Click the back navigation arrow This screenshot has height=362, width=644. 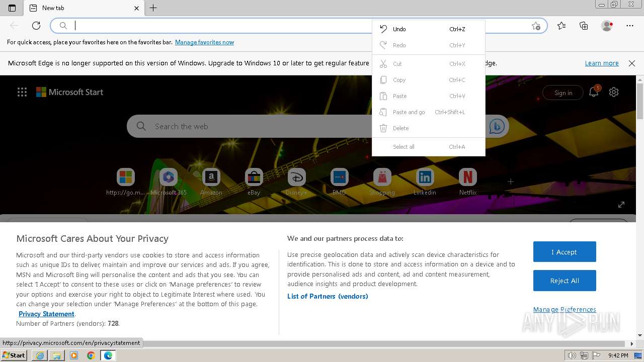point(14,26)
